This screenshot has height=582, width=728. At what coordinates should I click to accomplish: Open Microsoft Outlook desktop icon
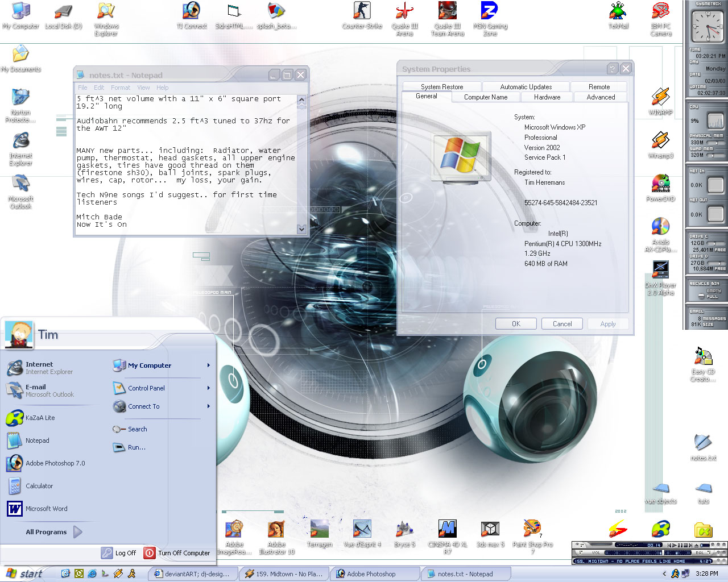tap(21, 192)
